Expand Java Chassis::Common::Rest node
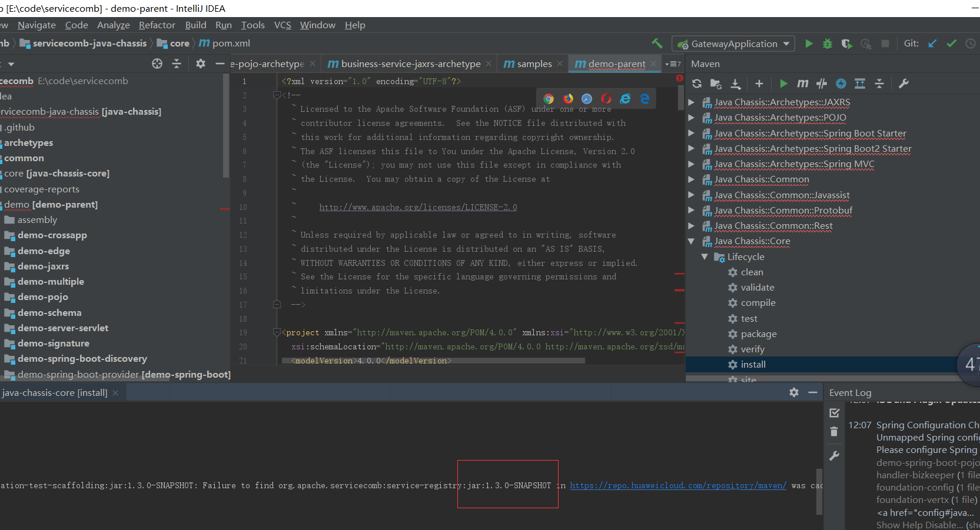Screen dimensions: 980x530 click(x=692, y=226)
